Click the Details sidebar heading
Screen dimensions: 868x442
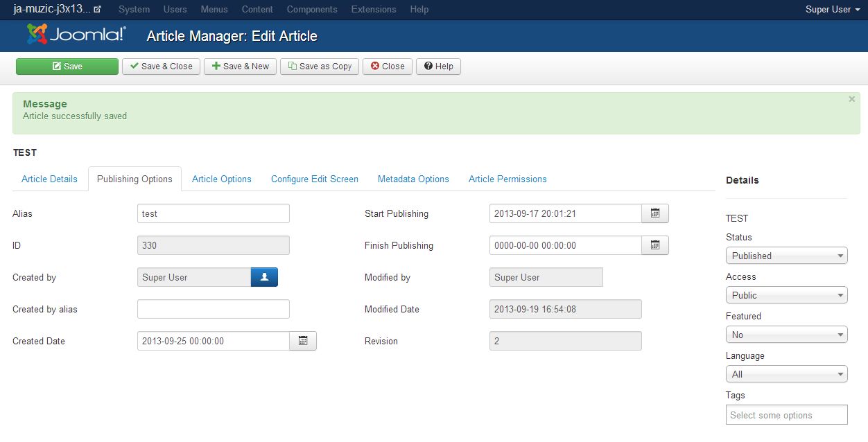point(743,180)
